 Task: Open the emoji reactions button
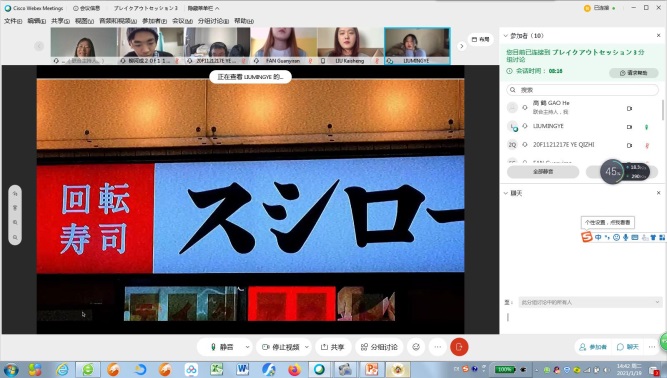coord(416,347)
